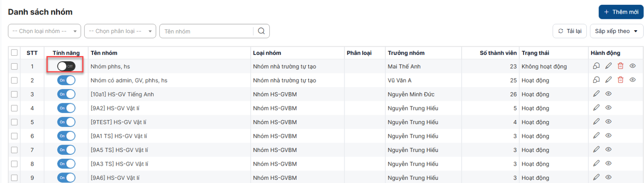644x183 pixels.
Task: View the '[9TEST] HS-GV Vật lí' group via eye icon
Action: (x=608, y=122)
